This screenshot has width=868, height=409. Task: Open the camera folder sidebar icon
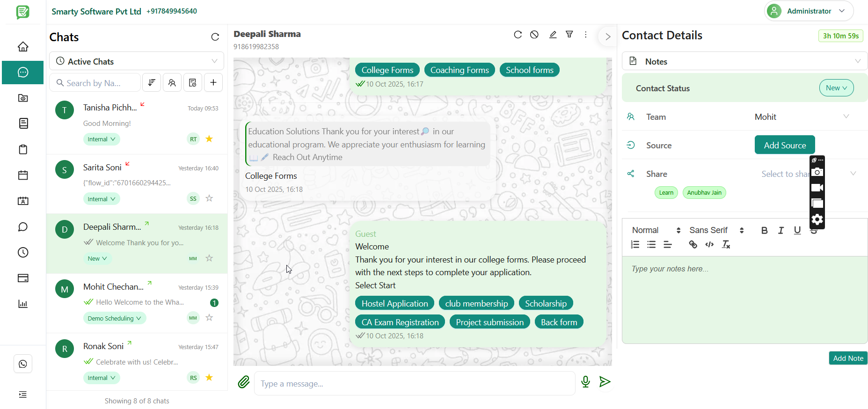click(x=23, y=98)
